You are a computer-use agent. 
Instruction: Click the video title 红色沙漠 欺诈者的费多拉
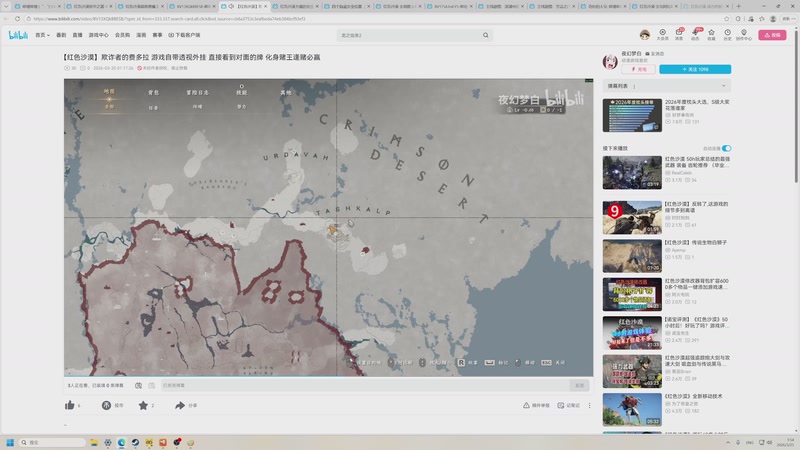point(192,57)
